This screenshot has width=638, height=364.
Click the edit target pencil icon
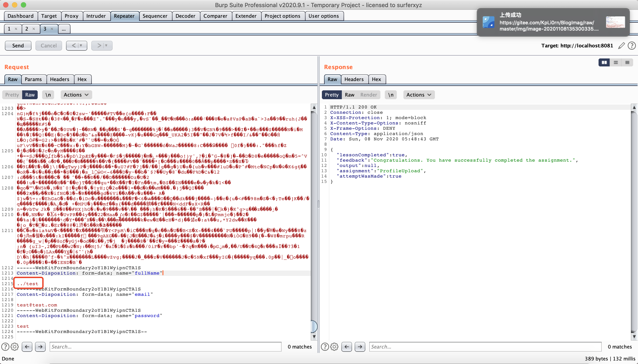tap(621, 46)
